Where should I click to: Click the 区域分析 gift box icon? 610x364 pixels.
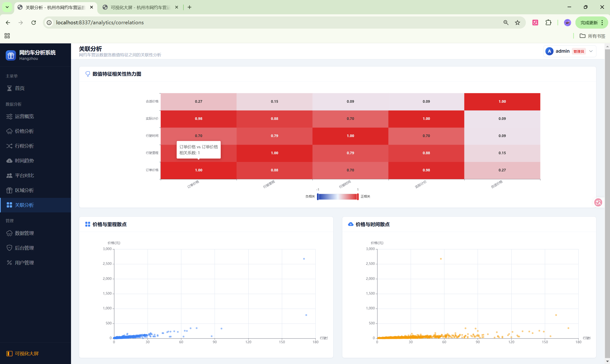[9, 190]
